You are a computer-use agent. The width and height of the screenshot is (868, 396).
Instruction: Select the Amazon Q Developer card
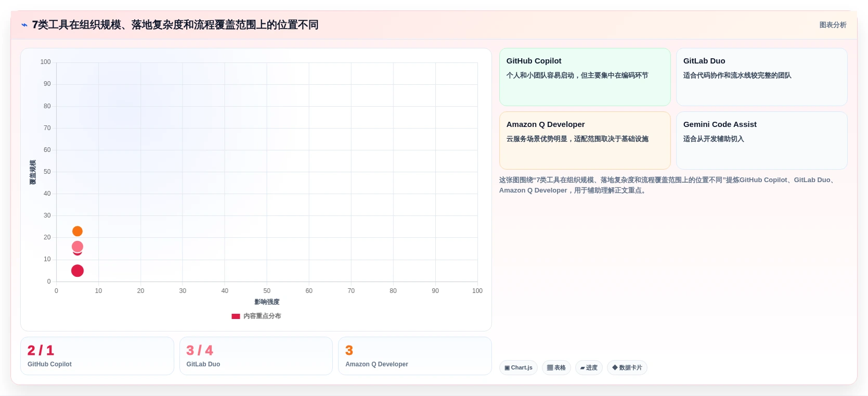[585, 140]
